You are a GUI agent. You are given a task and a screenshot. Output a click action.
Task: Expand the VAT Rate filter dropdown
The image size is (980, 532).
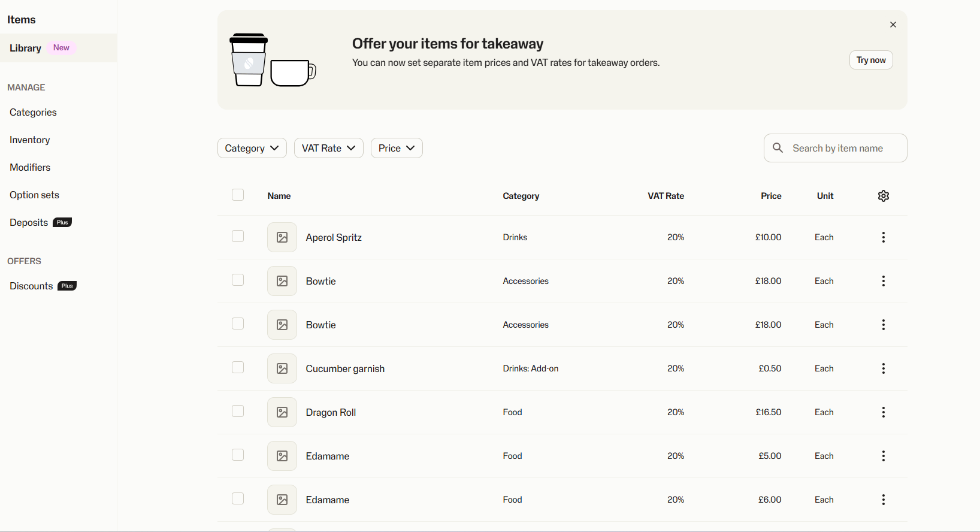tap(329, 148)
